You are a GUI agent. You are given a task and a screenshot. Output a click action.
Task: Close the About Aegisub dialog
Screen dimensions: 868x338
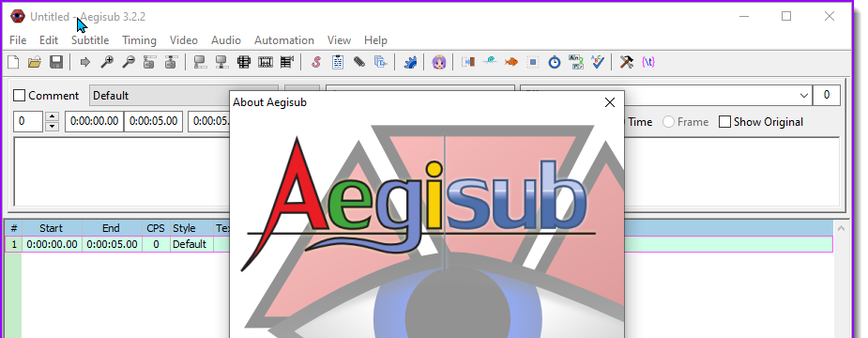click(x=610, y=102)
